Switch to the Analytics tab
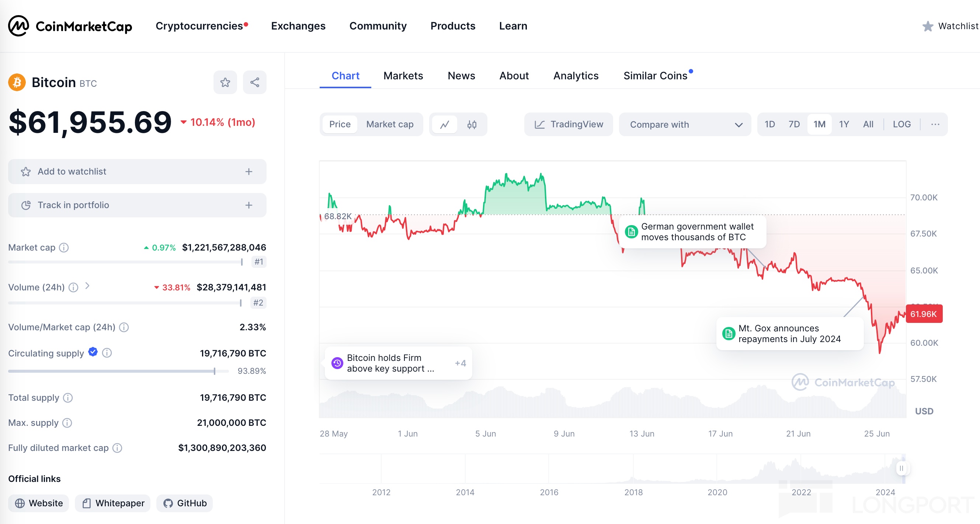 click(576, 76)
